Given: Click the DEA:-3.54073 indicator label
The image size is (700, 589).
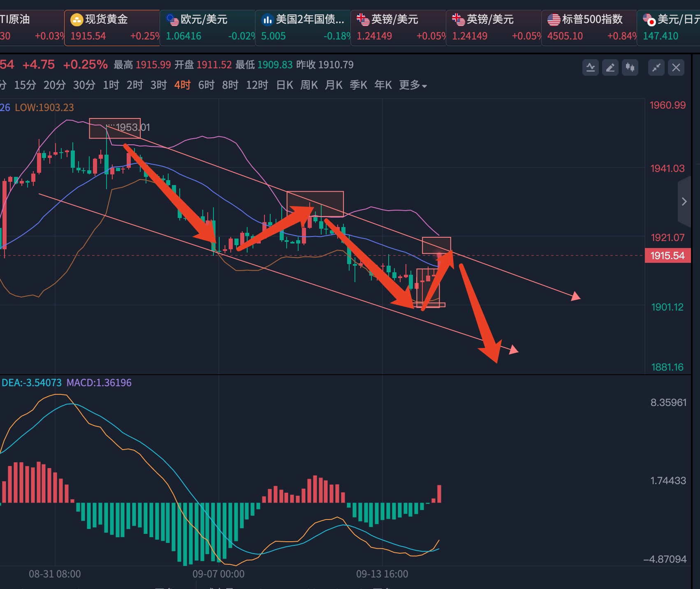Looking at the screenshot, I should [x=32, y=383].
